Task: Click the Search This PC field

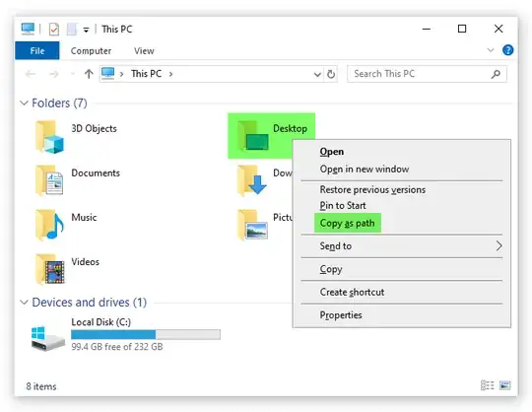Action: 427,74
